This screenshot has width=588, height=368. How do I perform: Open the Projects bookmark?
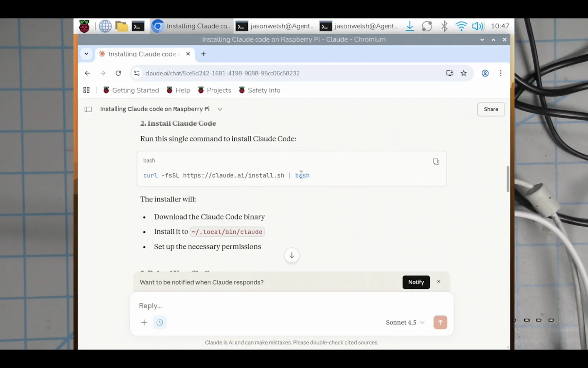[x=214, y=90]
